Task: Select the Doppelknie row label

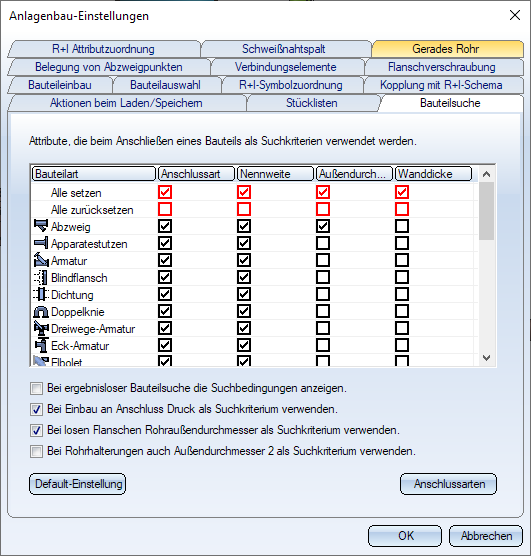Action: pyautogui.click(x=78, y=312)
